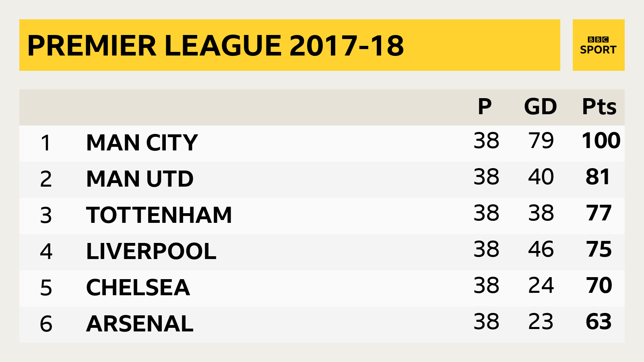Click Chelsea's goal difference of 24
Image resolution: width=644 pixels, height=362 pixels.
(x=541, y=286)
